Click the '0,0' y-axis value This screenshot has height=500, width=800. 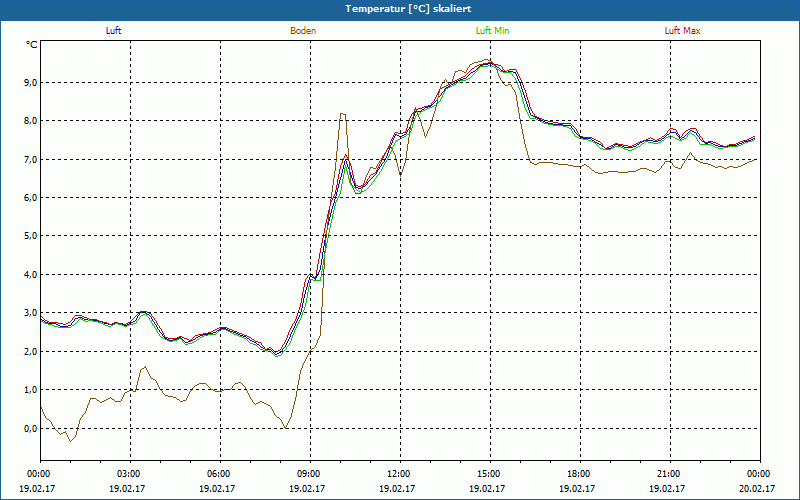pos(31,429)
